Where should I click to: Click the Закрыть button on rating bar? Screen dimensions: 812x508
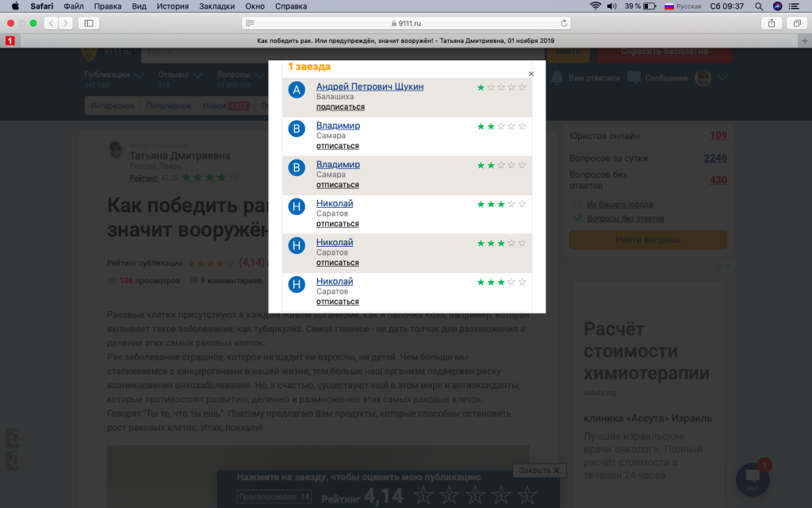pos(539,471)
